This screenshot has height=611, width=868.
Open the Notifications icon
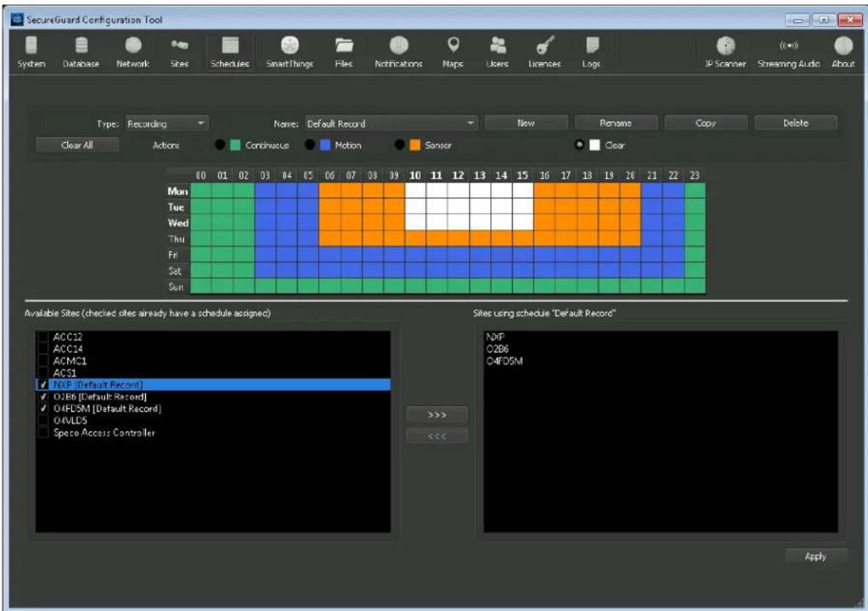[x=398, y=52]
